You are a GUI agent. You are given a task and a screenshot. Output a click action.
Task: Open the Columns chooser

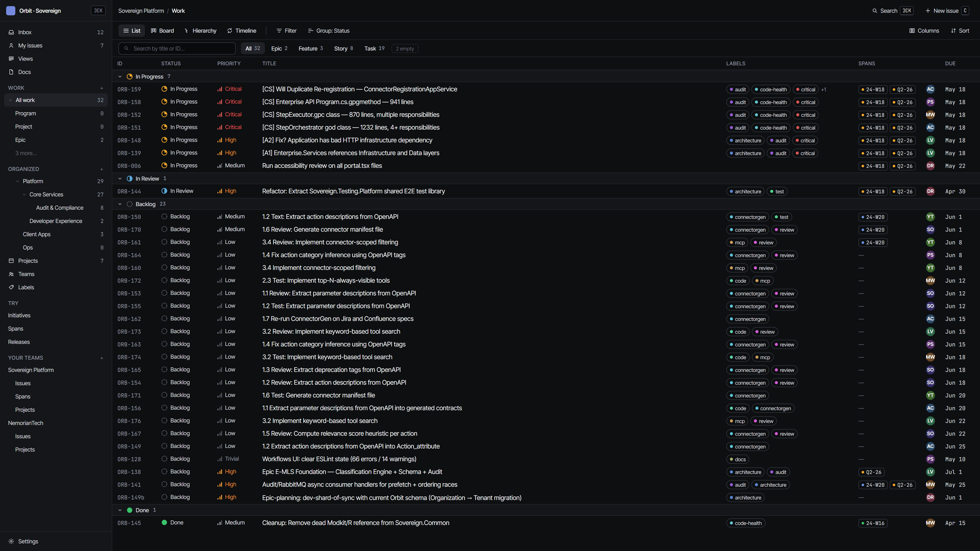point(924,31)
